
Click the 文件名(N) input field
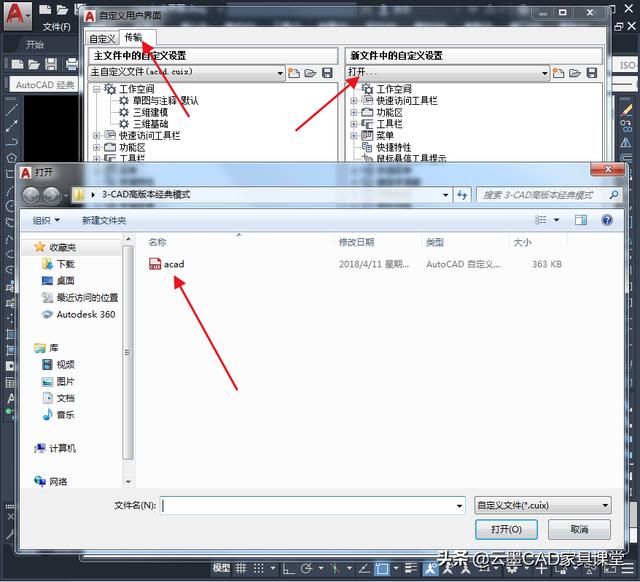(313, 506)
